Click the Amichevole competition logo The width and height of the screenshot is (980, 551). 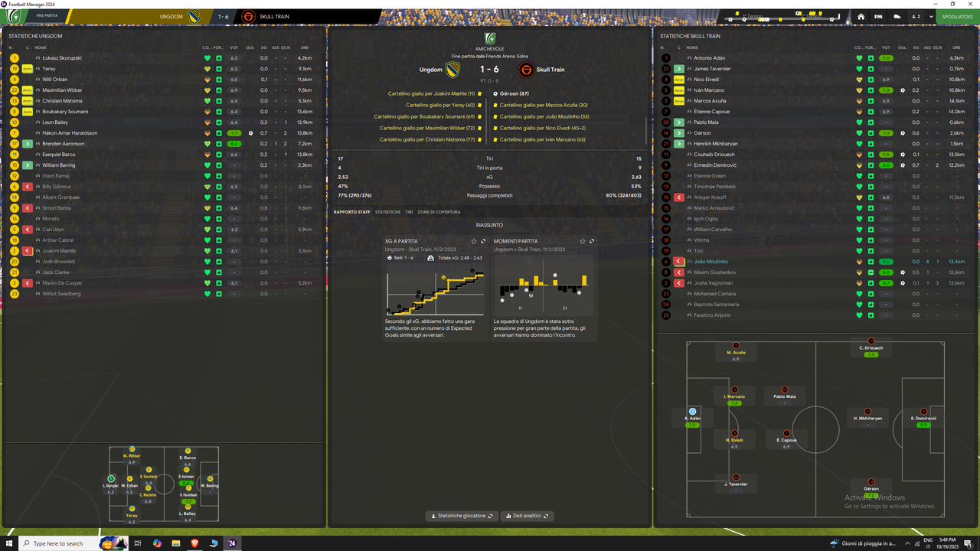click(490, 38)
